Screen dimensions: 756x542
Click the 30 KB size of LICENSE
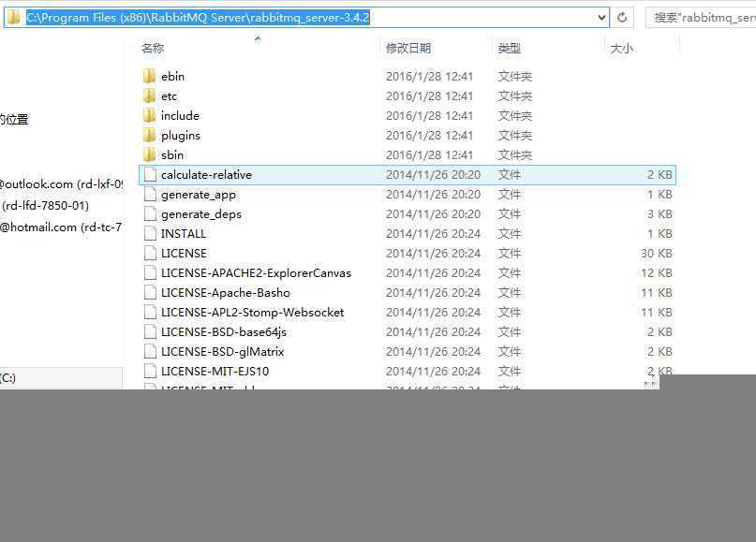pos(656,254)
